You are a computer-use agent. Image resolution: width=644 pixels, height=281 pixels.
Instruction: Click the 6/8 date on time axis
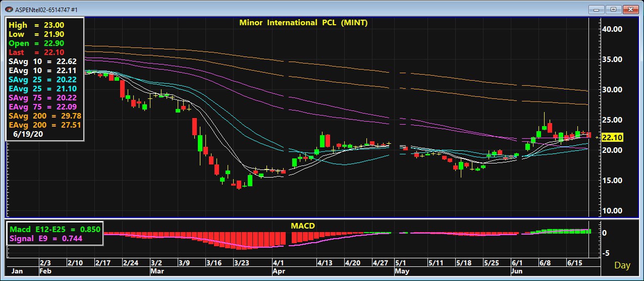click(x=545, y=263)
